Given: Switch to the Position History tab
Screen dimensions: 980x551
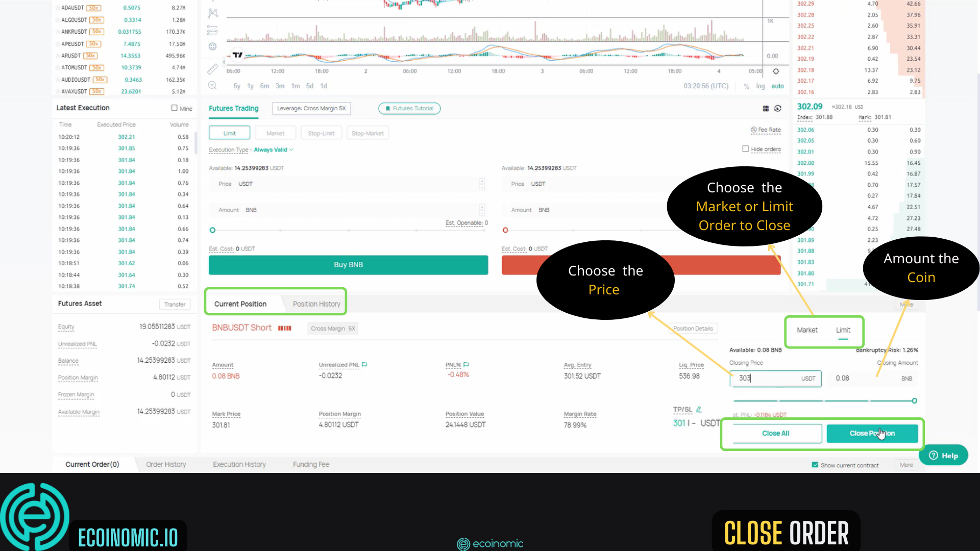Looking at the screenshot, I should click(x=316, y=304).
